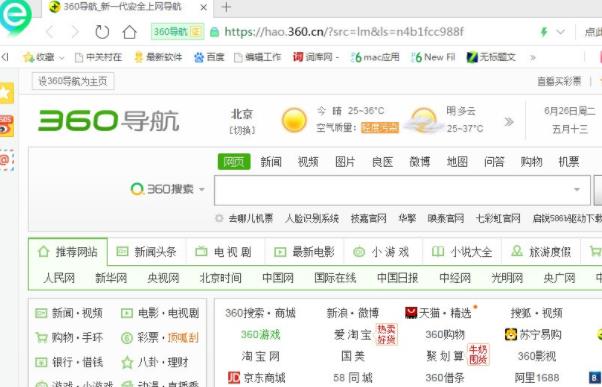Select the 视频 search tab
The width and height of the screenshot is (602, 387).
(x=308, y=162)
